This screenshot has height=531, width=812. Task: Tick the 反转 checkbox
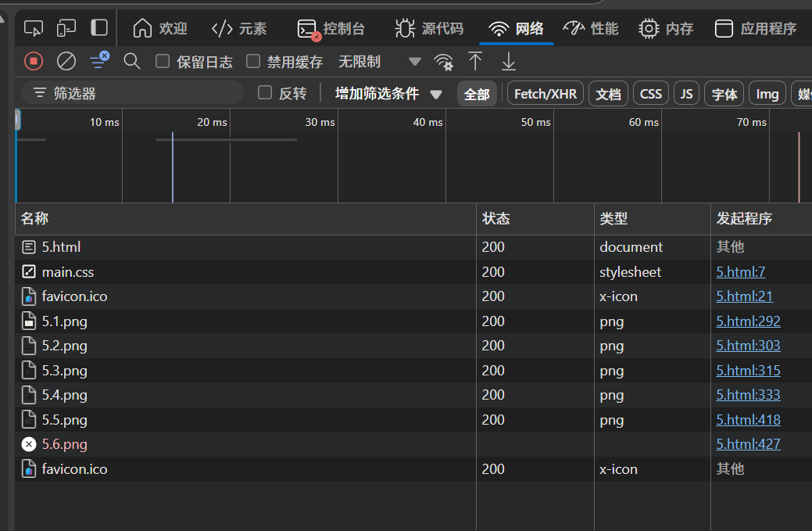(265, 93)
